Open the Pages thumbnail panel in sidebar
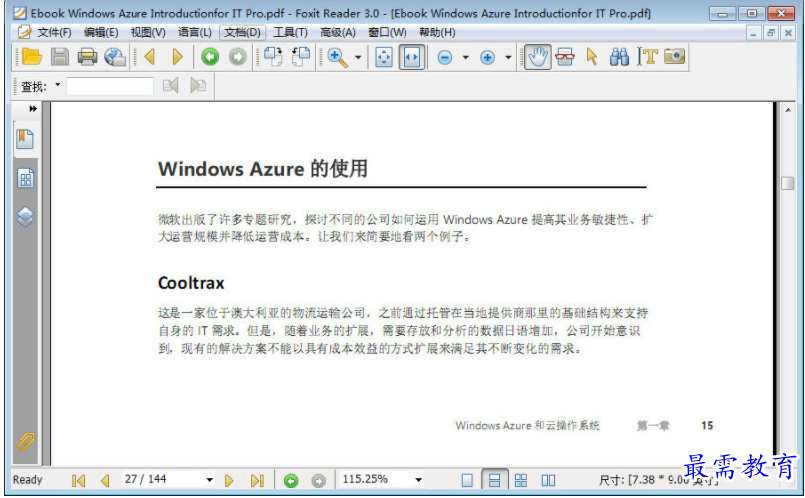Screen dimensions: 805x498 tap(26, 178)
